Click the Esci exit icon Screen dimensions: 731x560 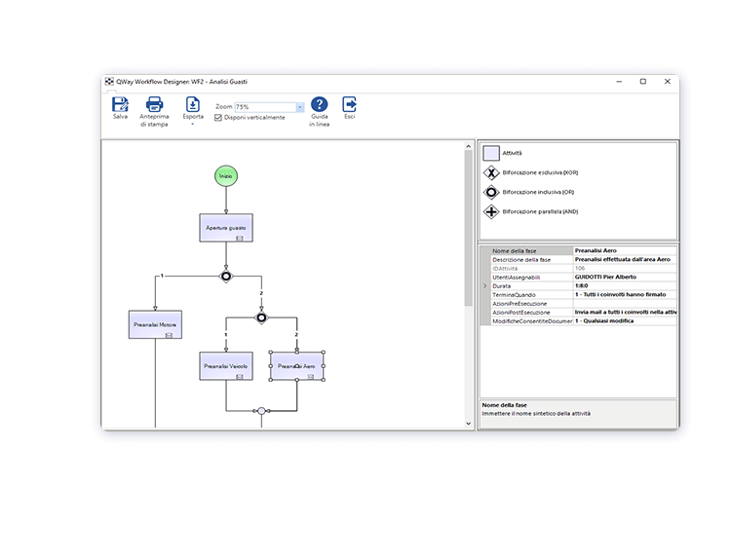[x=349, y=104]
